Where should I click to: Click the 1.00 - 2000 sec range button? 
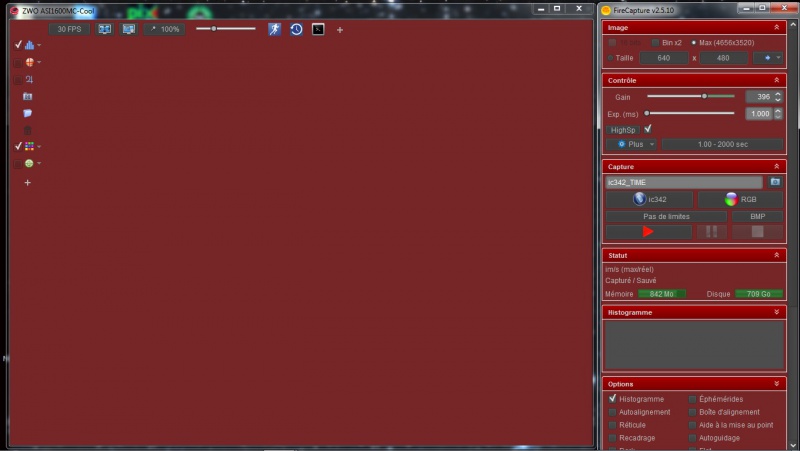[722, 144]
